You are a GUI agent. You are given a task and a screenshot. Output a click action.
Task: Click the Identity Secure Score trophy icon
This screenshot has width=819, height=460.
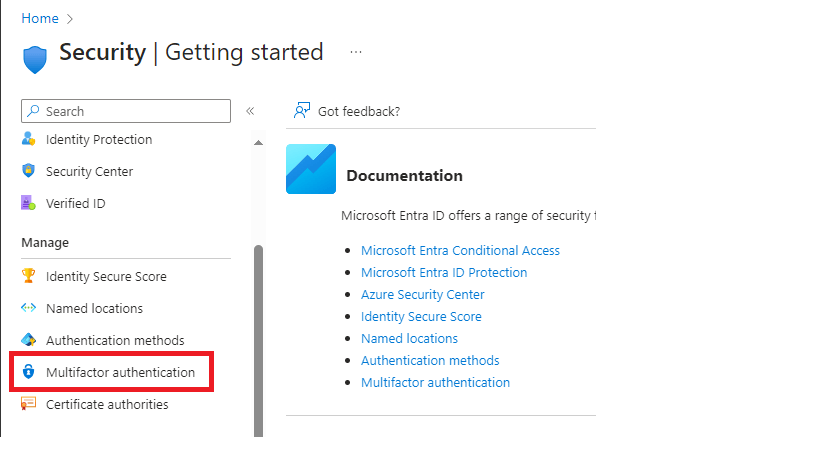[x=28, y=277]
